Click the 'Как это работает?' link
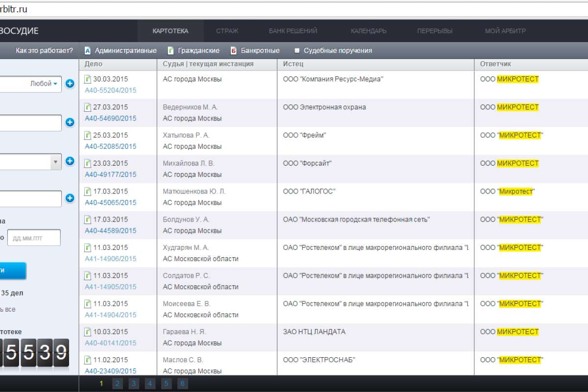The width and height of the screenshot is (588, 392). pyautogui.click(x=44, y=50)
